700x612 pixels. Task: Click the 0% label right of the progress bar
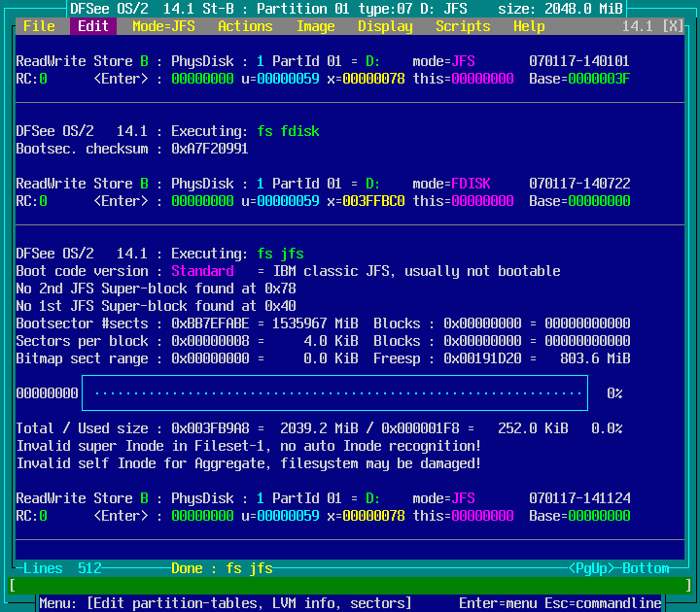614,393
